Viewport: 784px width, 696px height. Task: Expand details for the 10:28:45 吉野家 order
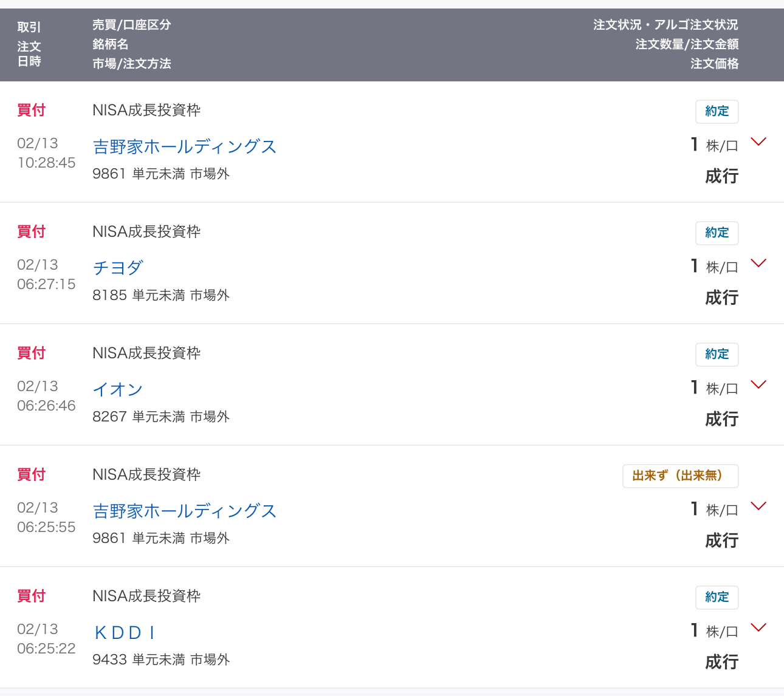point(758,142)
